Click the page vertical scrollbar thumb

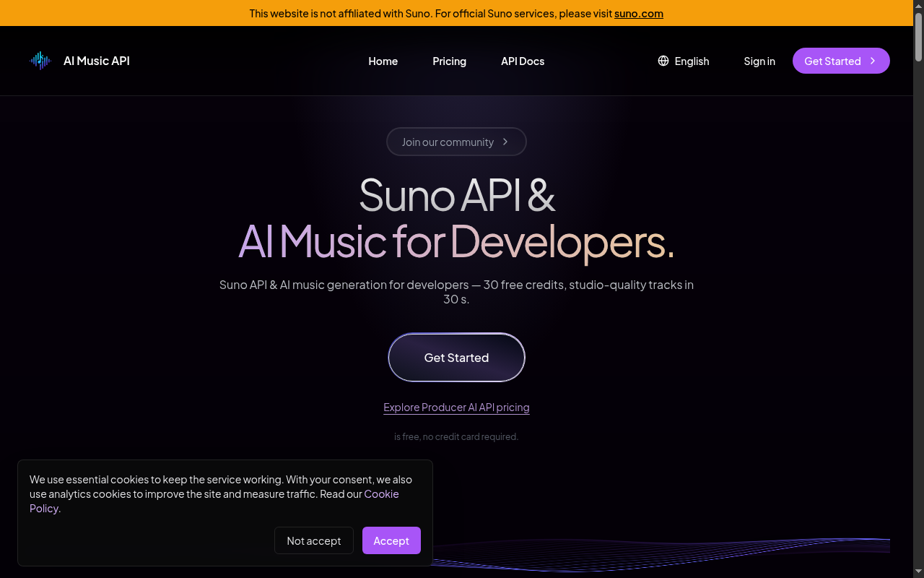[x=918, y=36]
